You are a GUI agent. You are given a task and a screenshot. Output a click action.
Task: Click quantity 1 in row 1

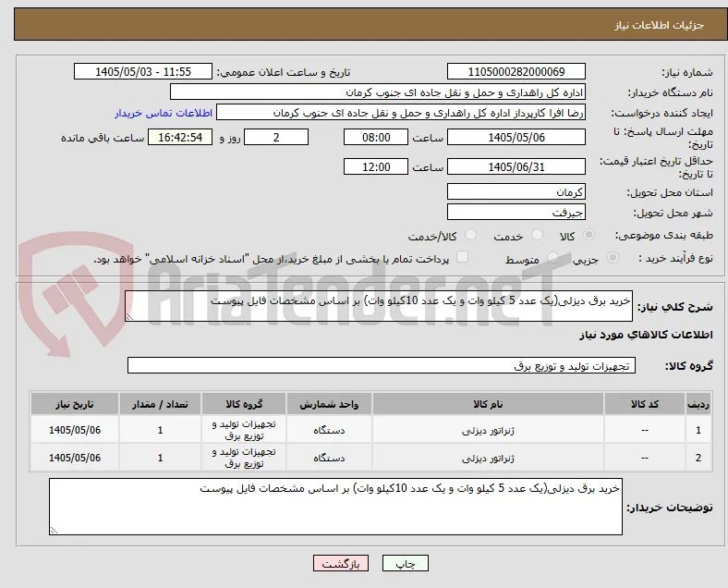(x=160, y=430)
